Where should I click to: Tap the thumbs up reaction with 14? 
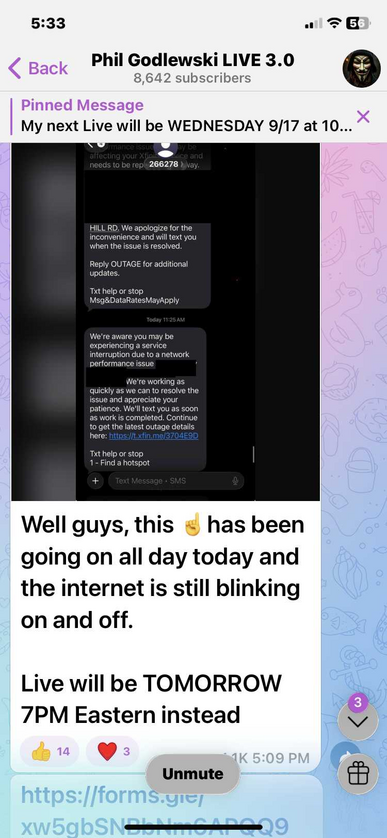[x=50, y=751]
